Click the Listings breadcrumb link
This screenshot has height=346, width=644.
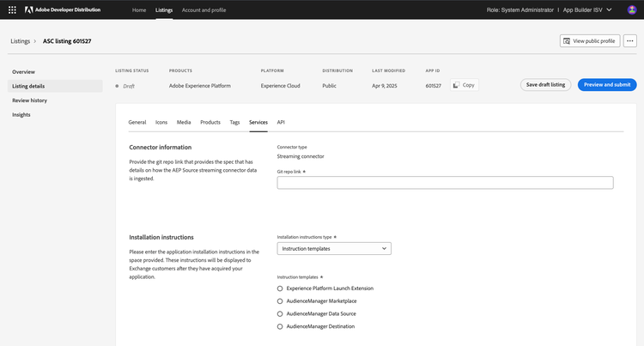[20, 41]
